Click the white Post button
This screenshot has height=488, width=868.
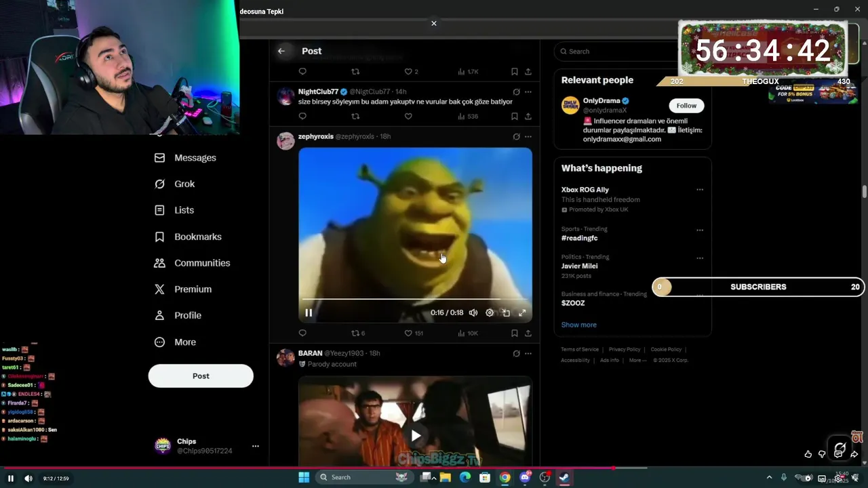click(201, 376)
